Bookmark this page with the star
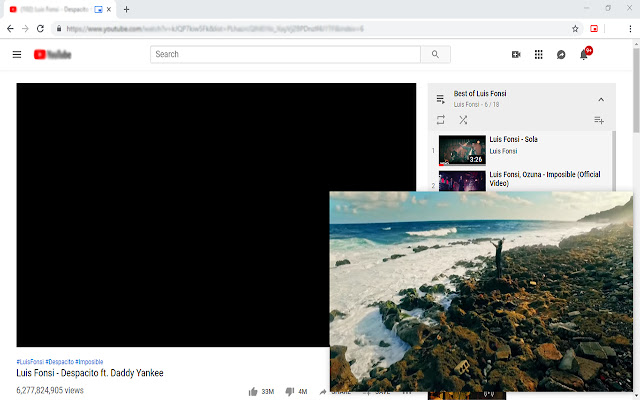 [575, 29]
